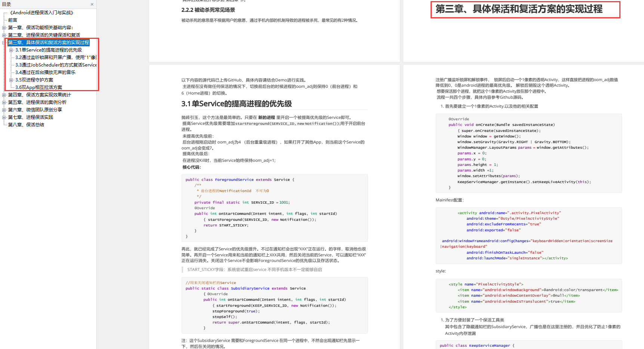This screenshot has height=349, width=644.
Task: Click the ForegroundService class code line
Action: click(240, 180)
